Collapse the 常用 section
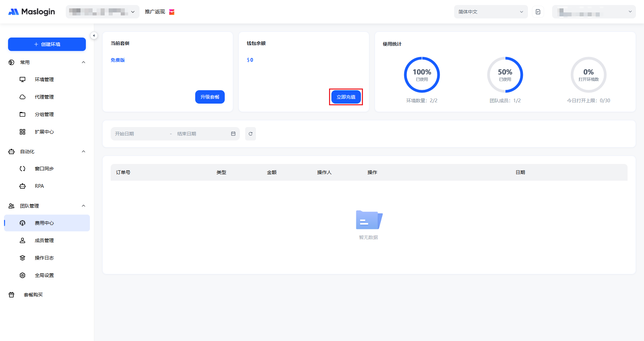Image resolution: width=644 pixels, height=341 pixels. click(x=84, y=62)
